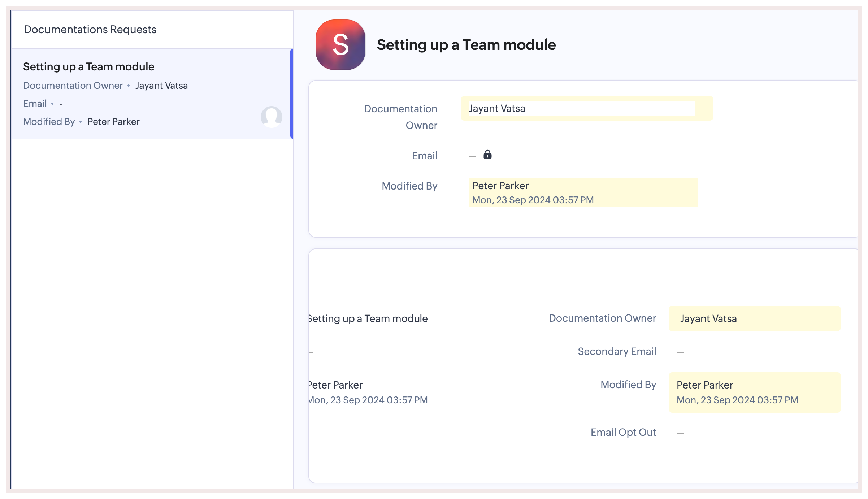Click the Secondary Email empty value

(x=680, y=352)
